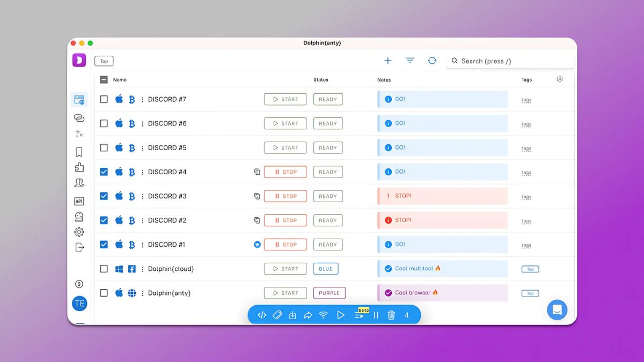Check the DISCORD #5 checkbox
644x362 pixels.
point(104,147)
